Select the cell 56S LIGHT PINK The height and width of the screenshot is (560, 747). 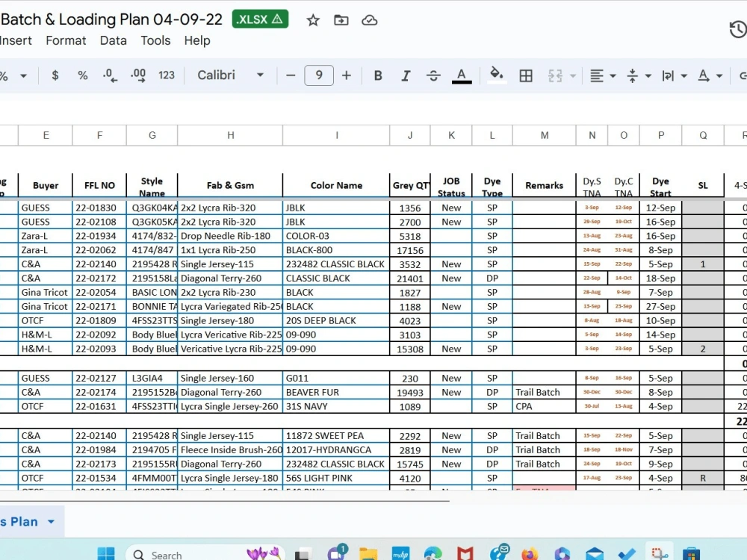pos(336,478)
